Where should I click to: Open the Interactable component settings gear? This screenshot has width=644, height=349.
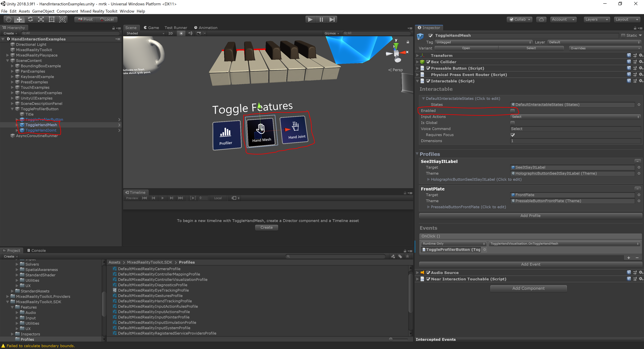click(x=640, y=81)
